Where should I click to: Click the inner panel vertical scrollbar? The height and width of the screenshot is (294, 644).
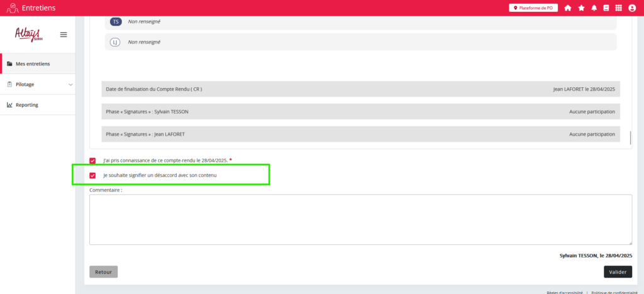pos(630,137)
